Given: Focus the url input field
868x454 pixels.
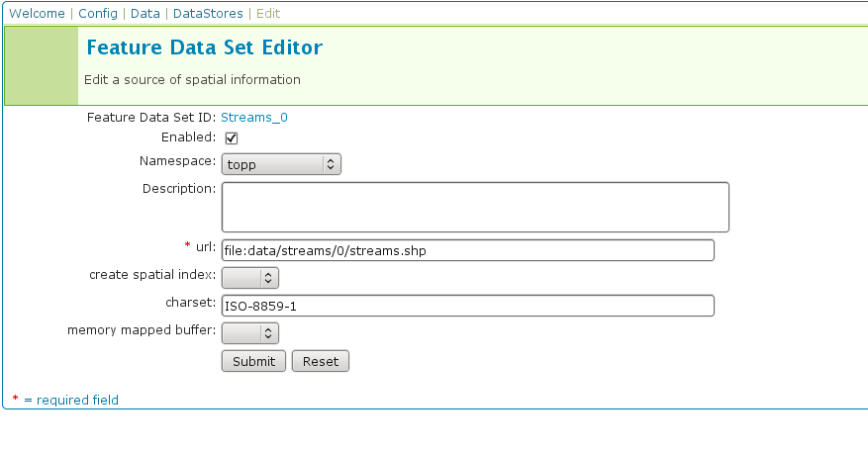Looking at the screenshot, I should (467, 250).
